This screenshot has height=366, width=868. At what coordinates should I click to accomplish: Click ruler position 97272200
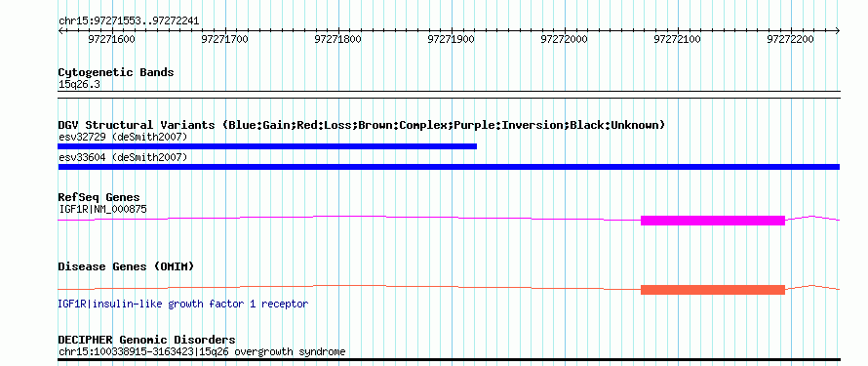point(791,39)
